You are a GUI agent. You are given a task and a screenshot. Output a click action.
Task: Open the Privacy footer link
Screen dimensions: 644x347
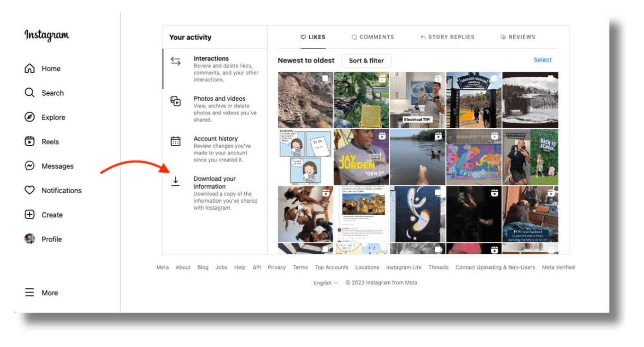coord(277,267)
